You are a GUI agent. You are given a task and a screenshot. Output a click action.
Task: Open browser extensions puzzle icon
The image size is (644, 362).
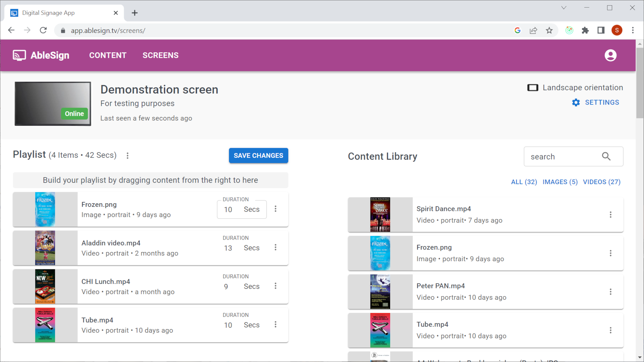point(585,31)
